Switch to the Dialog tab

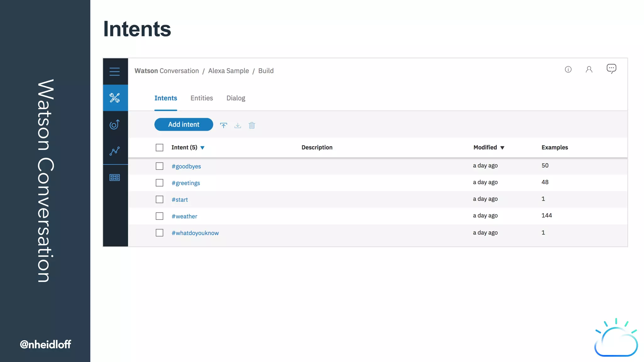[236, 98]
